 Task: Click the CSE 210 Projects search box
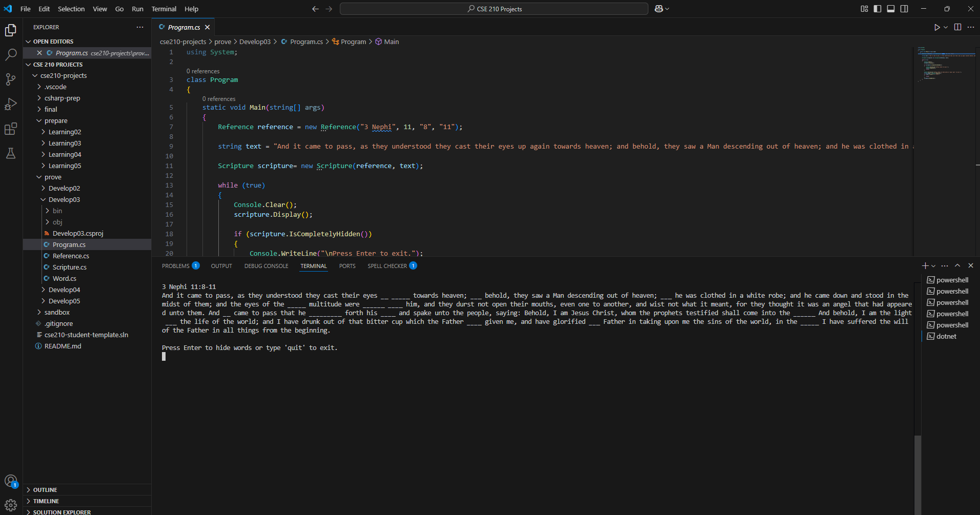[x=494, y=9]
